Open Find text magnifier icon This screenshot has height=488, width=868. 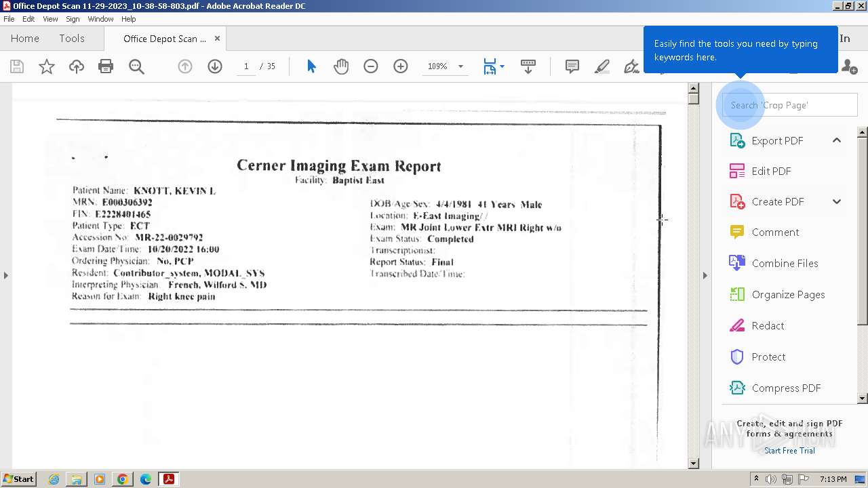136,66
